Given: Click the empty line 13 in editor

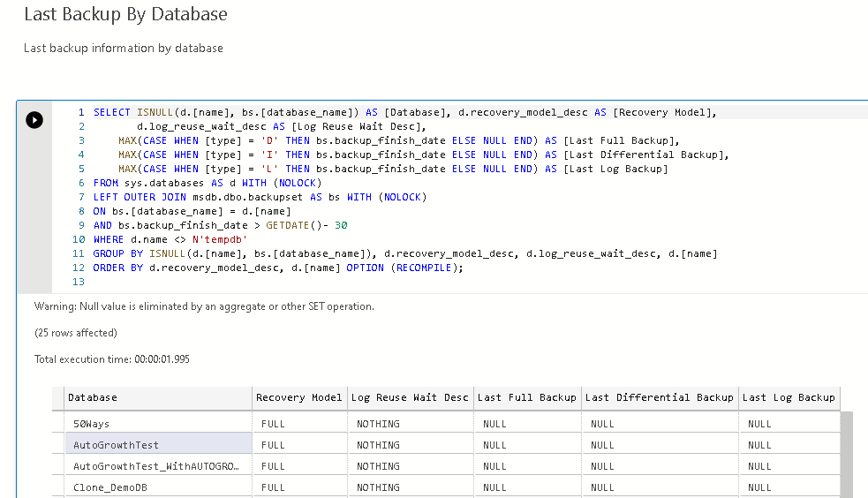Looking at the screenshot, I should pos(265,282).
